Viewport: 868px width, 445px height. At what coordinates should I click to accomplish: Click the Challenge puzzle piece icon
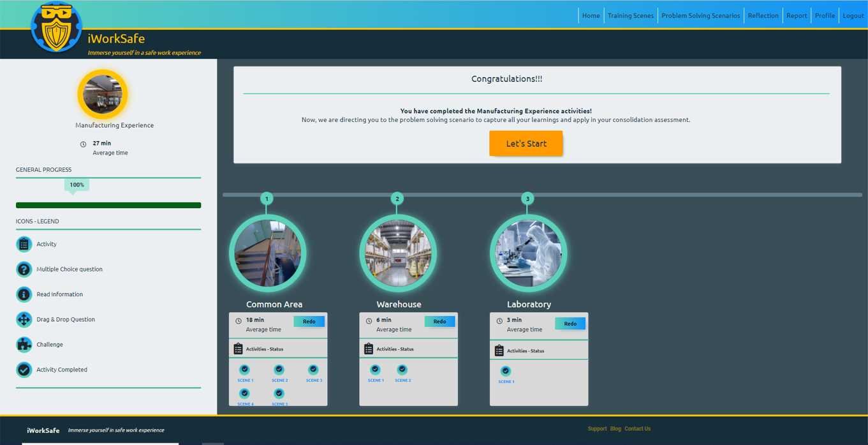click(x=24, y=345)
